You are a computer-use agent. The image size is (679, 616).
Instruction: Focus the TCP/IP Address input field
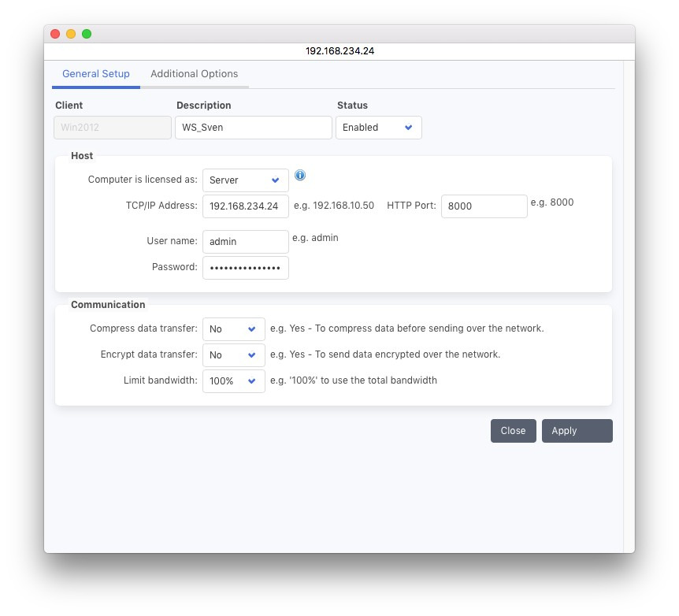tap(245, 206)
